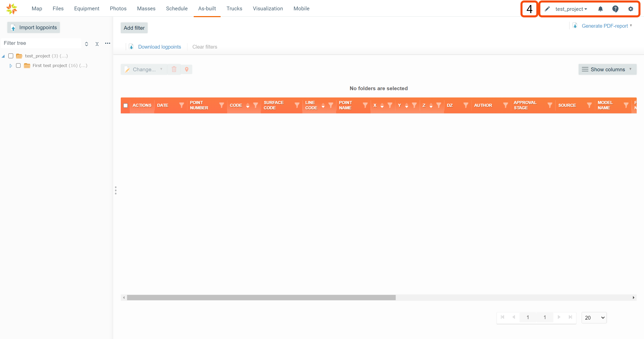This screenshot has width=644, height=339.
Task: Click the Add filter button
Action: [134, 28]
